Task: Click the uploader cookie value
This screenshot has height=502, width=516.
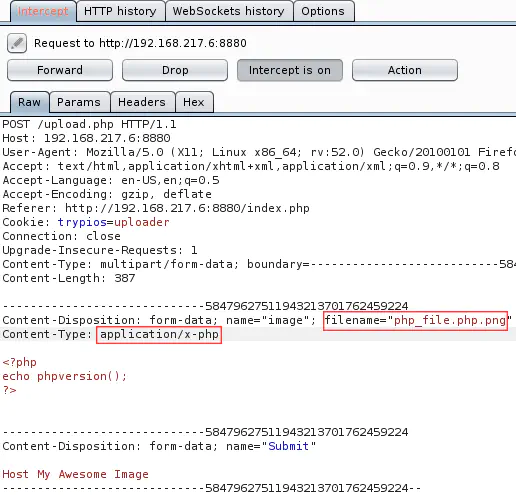Action: [142, 222]
